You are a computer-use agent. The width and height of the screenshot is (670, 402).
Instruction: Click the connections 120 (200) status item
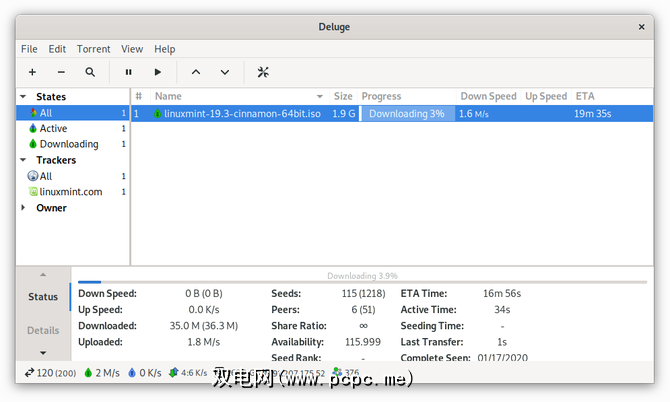[50, 373]
